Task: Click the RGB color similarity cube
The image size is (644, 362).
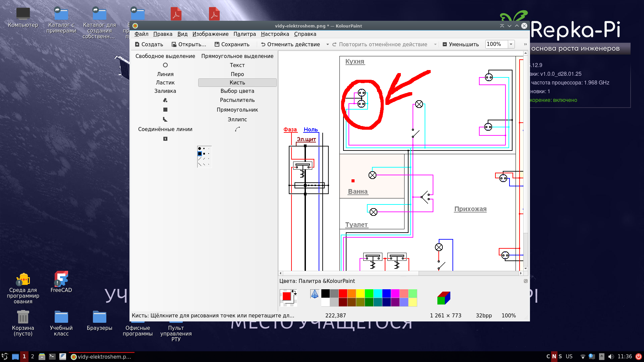Action: (x=443, y=298)
